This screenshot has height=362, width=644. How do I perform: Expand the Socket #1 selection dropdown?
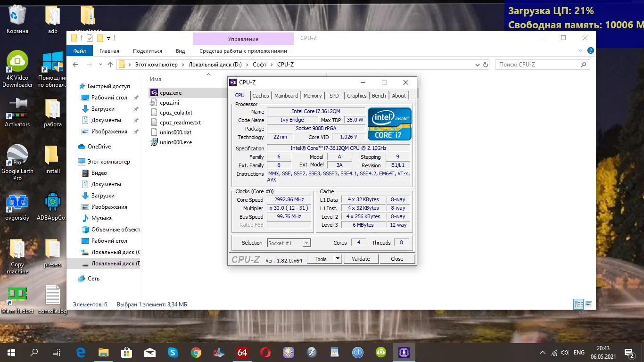click(306, 243)
